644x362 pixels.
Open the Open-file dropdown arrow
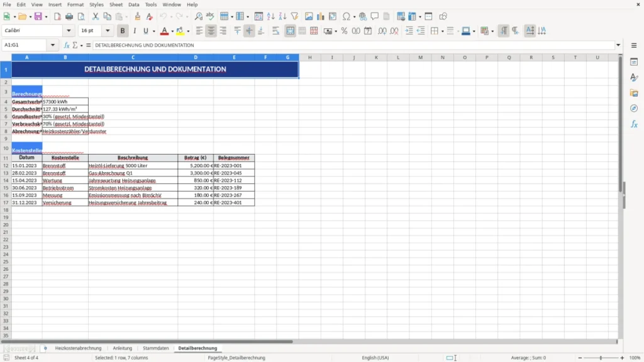[x=30, y=17]
